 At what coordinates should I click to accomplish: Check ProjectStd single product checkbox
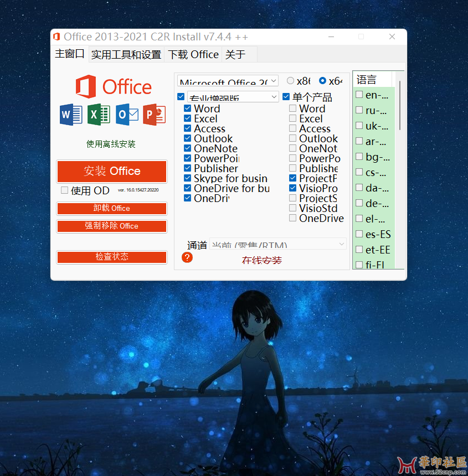point(293,198)
